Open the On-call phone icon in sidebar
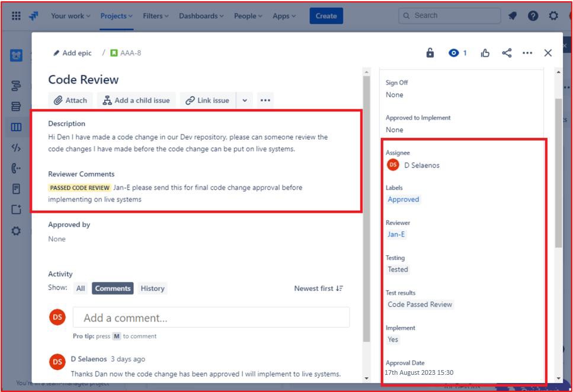Viewport: 573px width, 392px height. (16, 168)
